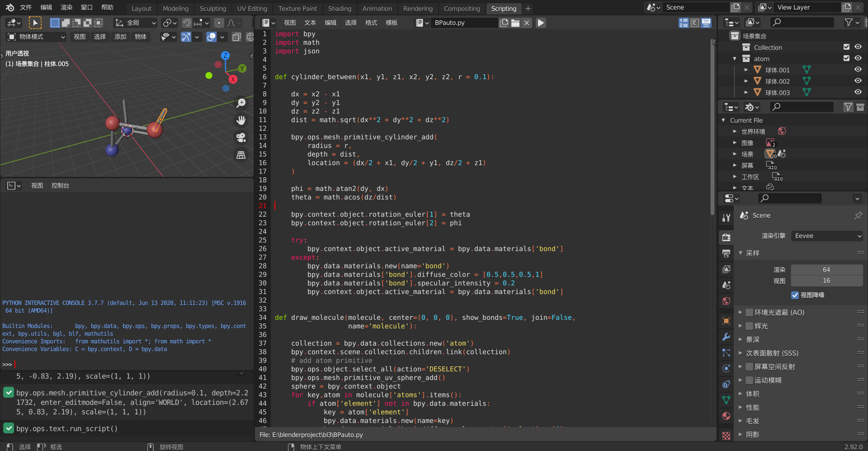The width and height of the screenshot is (868, 451).
Task: Enable the 辉光 bloom checkbox
Action: click(x=749, y=326)
